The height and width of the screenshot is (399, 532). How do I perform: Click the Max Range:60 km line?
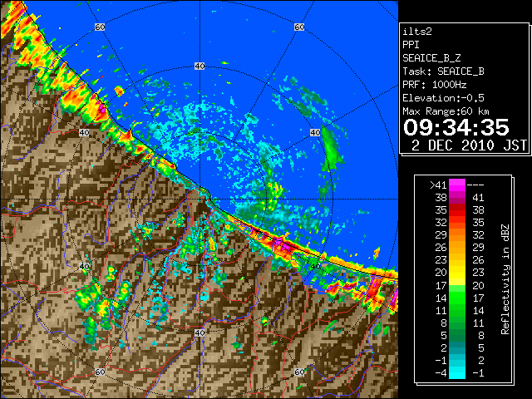[446, 111]
